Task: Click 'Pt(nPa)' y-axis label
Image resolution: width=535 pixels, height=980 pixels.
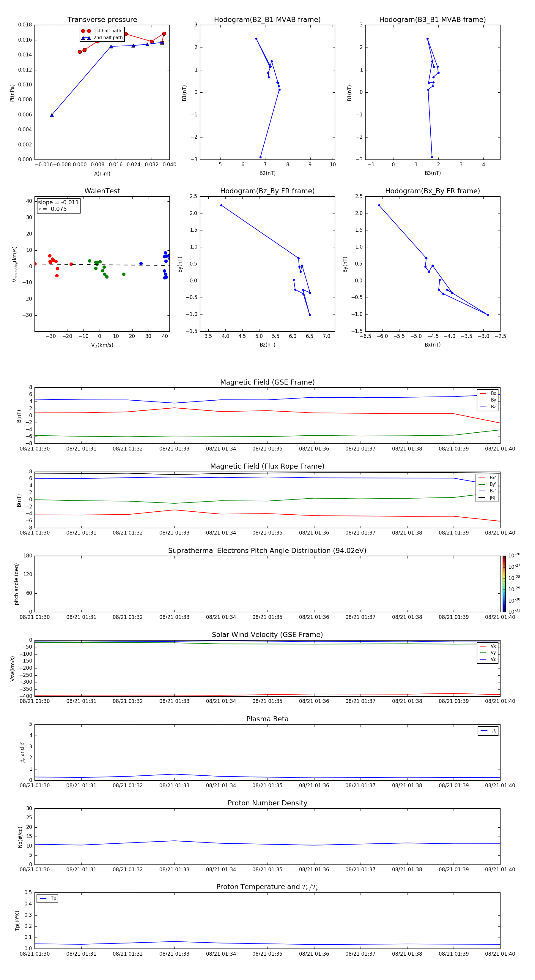Action: 12,93
